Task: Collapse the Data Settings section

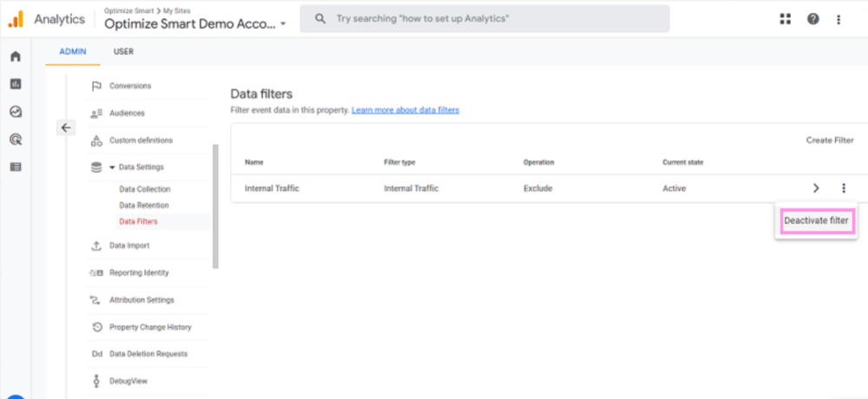Action: (x=113, y=167)
